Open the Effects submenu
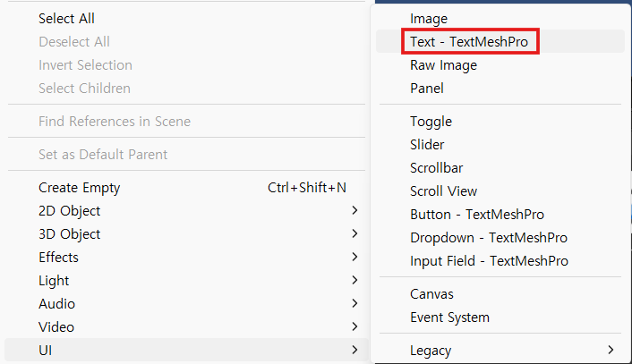The image size is (632, 364). (186, 258)
